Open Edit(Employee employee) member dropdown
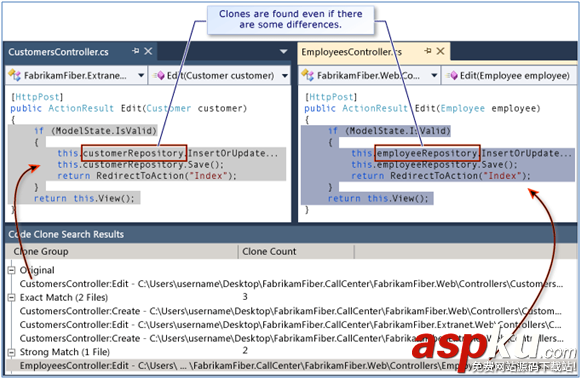582x379 pixels. [510, 75]
